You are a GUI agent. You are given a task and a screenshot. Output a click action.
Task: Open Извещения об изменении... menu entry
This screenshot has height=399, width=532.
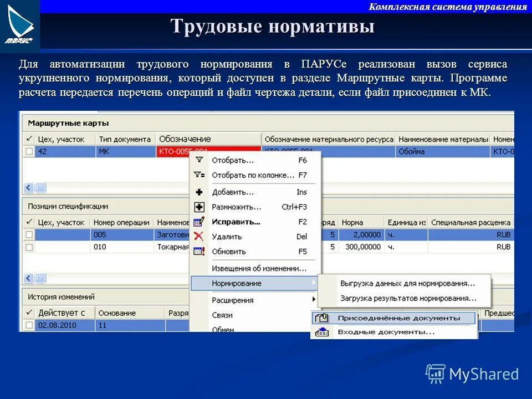pos(255,268)
